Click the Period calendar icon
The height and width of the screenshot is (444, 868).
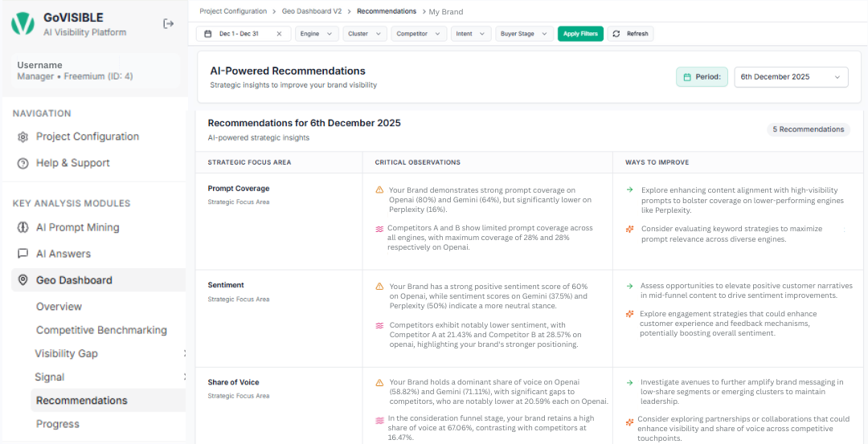(687, 77)
